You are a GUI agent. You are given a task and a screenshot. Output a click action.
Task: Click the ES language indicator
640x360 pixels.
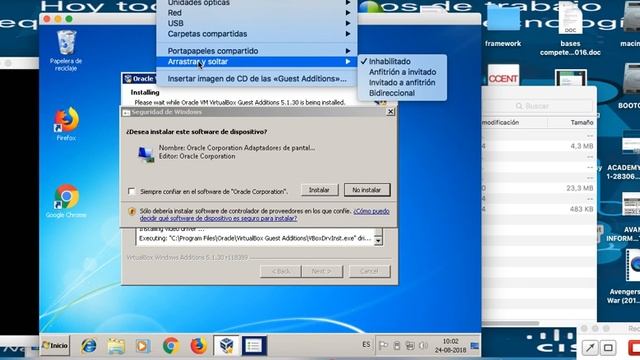tap(366, 345)
